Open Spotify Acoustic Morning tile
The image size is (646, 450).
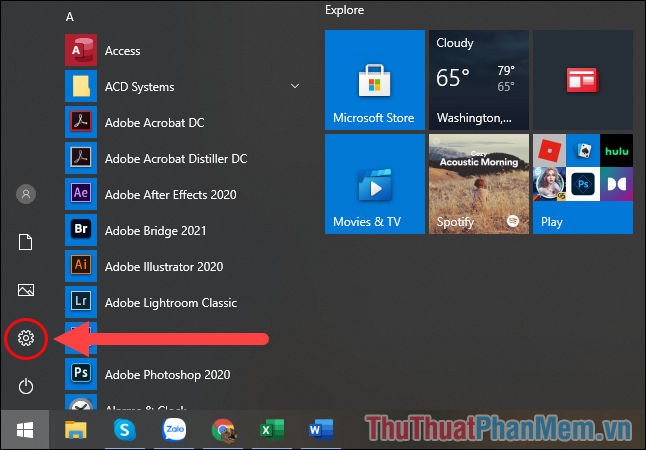point(479,184)
